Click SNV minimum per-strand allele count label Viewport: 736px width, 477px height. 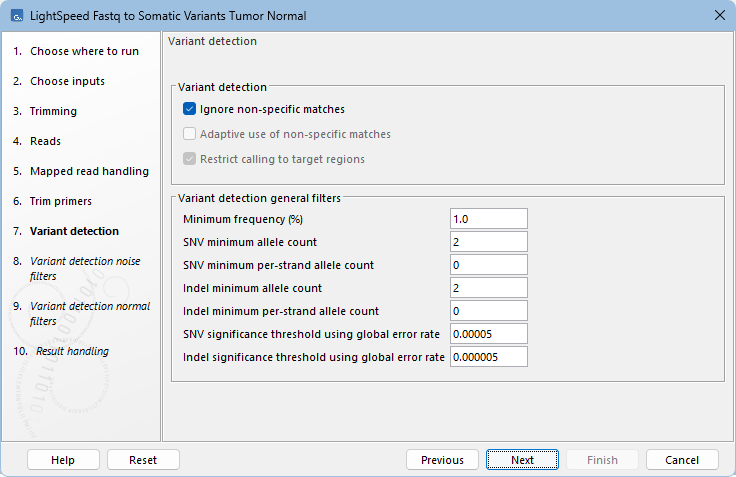(278, 265)
